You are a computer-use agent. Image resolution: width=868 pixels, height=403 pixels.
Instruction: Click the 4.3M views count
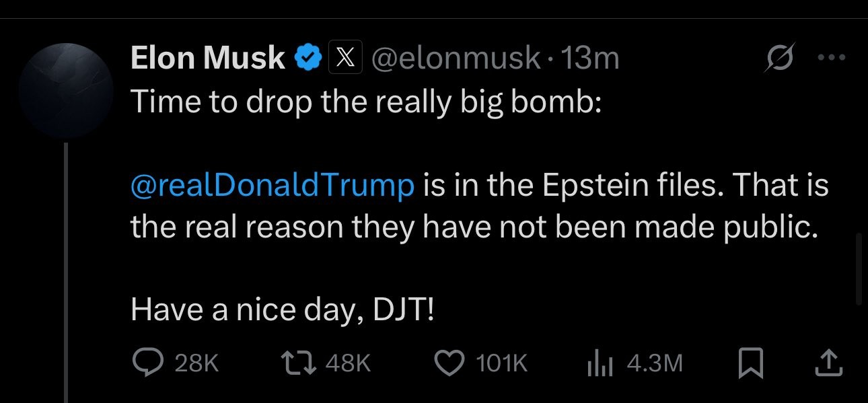click(x=654, y=364)
